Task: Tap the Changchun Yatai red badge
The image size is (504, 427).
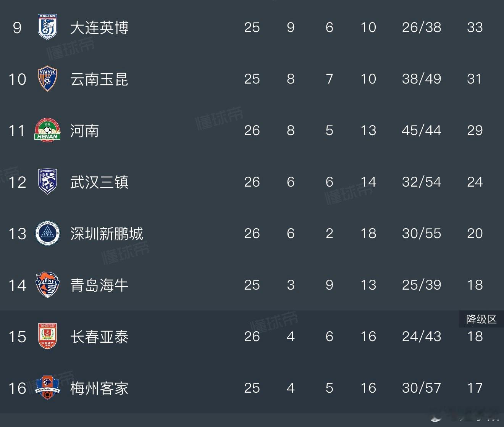Action: [x=47, y=336]
